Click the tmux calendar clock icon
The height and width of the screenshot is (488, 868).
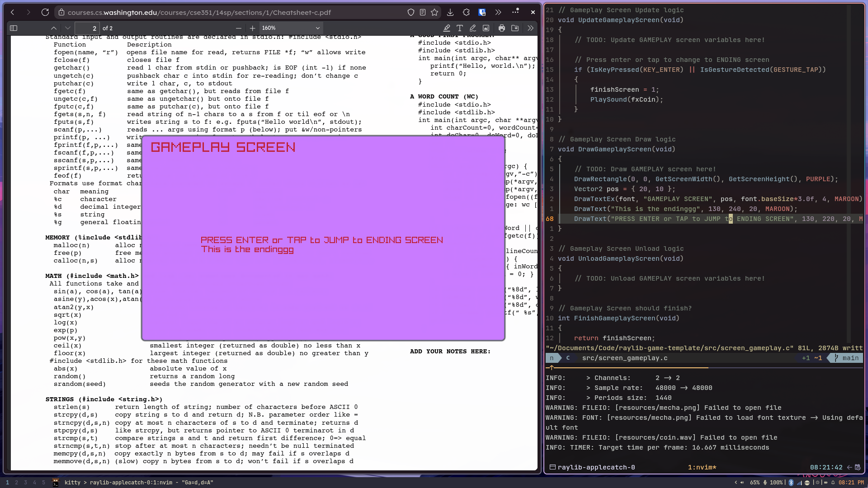(x=858, y=467)
